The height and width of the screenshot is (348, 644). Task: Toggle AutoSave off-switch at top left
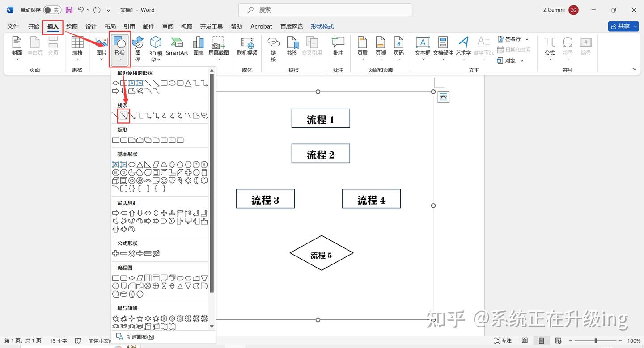pos(52,9)
